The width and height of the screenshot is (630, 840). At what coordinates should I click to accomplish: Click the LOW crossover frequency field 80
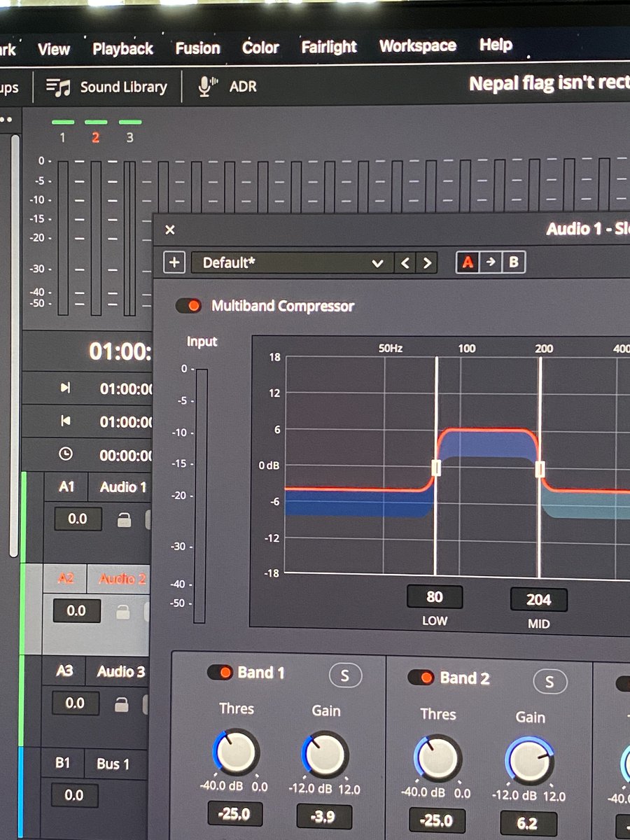(435, 598)
